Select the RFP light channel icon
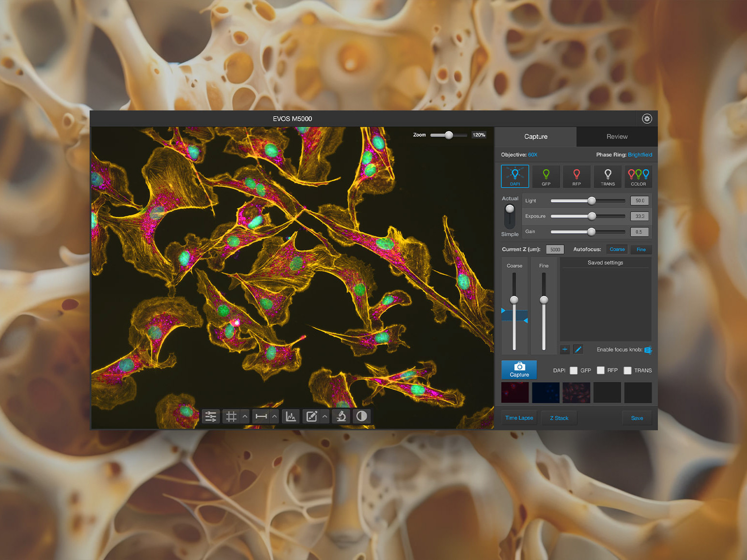 [576, 176]
